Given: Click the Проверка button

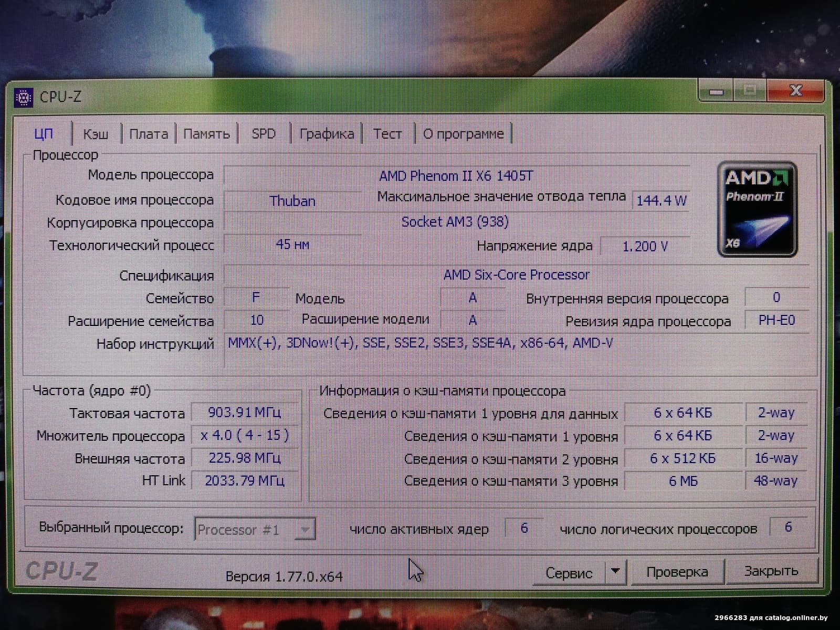Looking at the screenshot, I should 677,572.
